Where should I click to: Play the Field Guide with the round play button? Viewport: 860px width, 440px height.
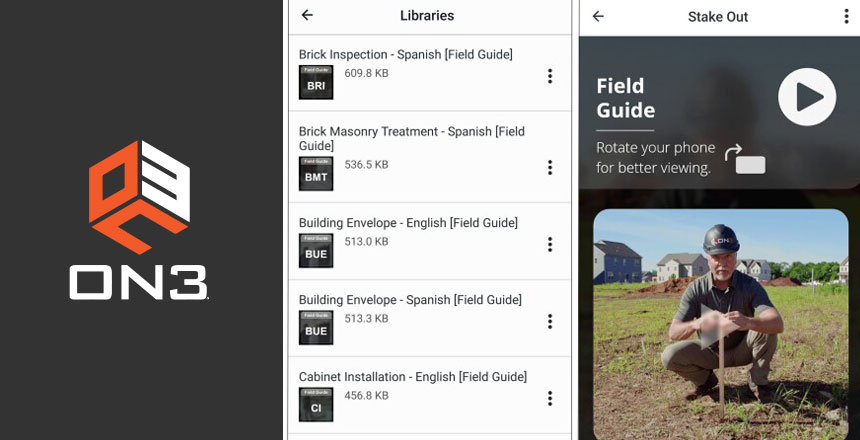coord(807,97)
